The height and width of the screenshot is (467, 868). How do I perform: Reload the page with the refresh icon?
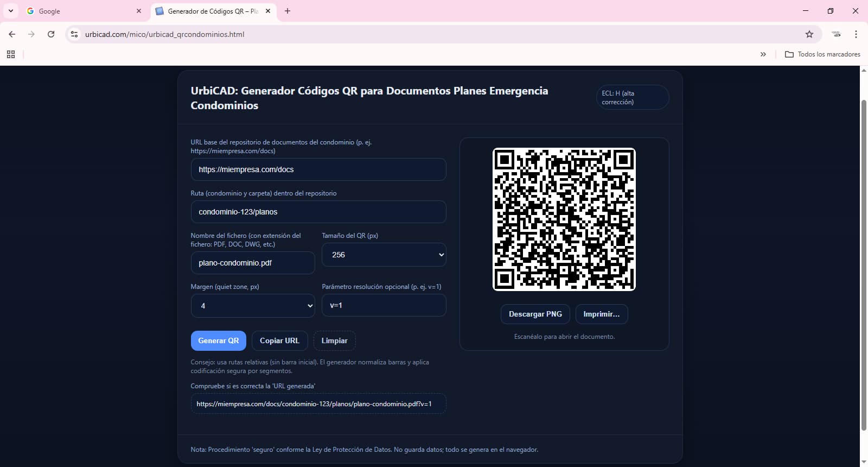[x=51, y=34]
